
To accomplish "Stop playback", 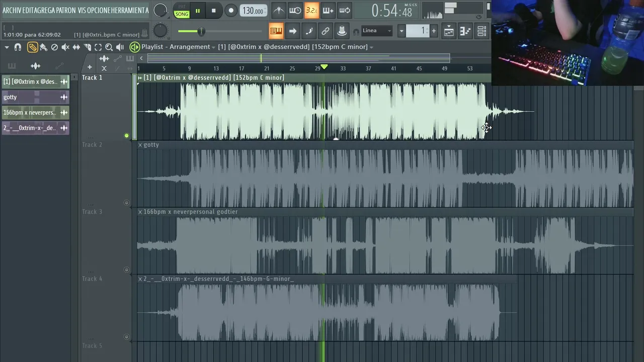I will (214, 11).
